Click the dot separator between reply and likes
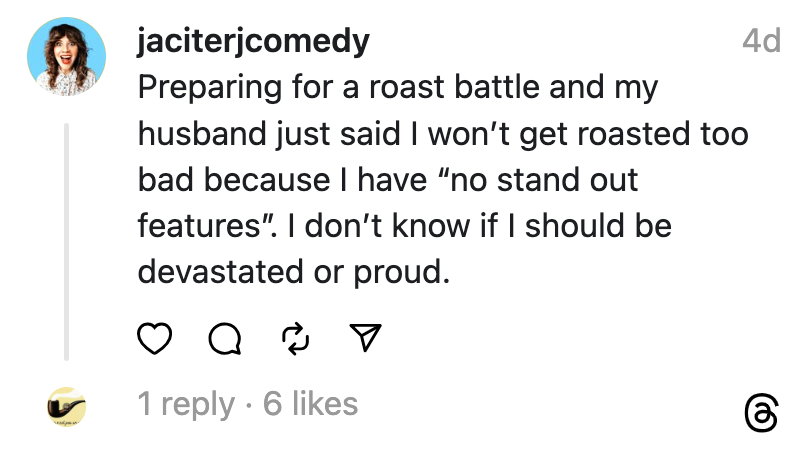Viewport: 804px width, 468px height. [248, 404]
